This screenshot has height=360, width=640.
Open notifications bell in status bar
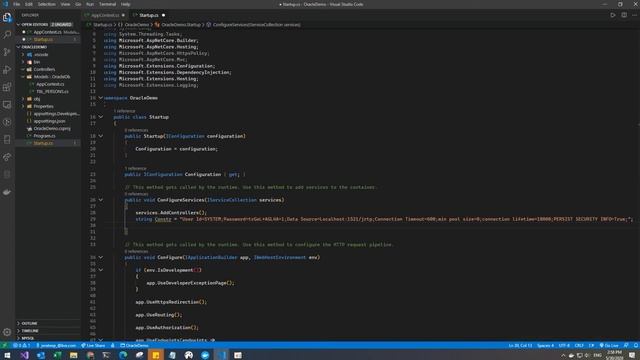tap(636, 345)
